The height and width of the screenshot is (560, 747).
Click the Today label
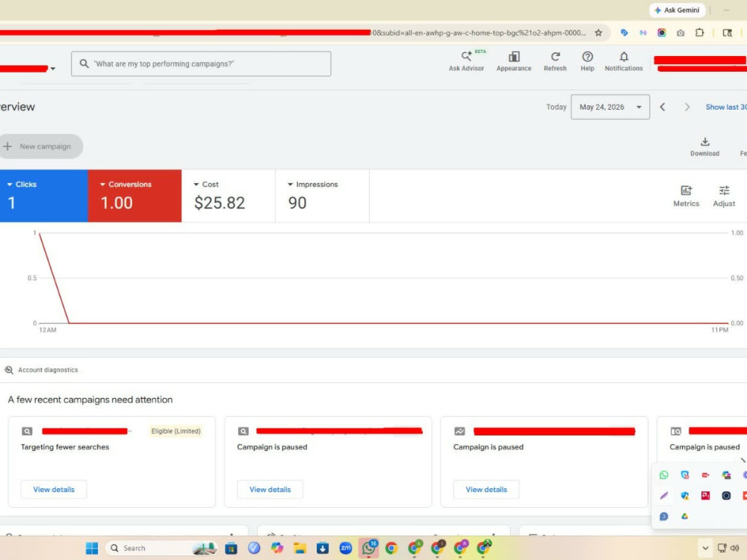click(556, 107)
